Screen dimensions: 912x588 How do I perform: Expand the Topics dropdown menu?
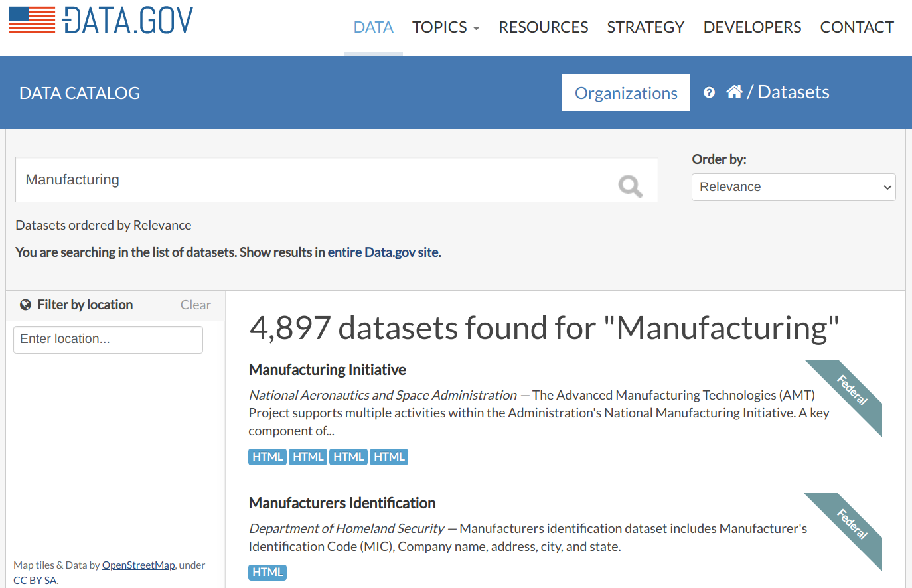pos(445,27)
